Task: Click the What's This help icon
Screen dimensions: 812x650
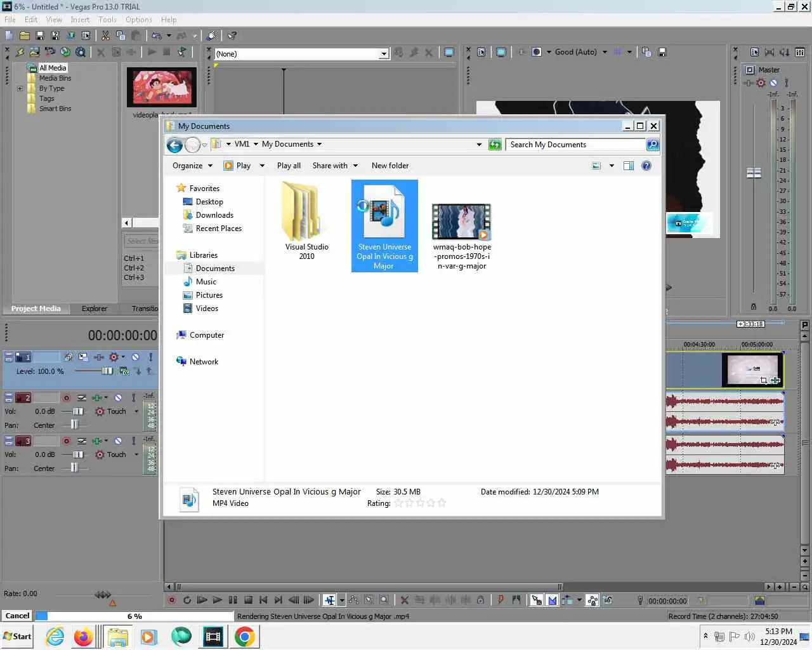Action: click(232, 36)
